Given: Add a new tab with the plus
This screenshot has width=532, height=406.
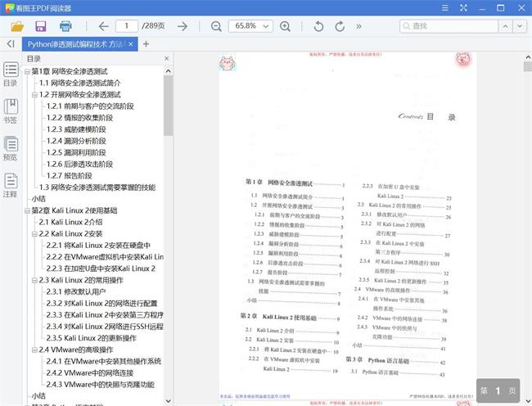Looking at the screenshot, I should 146,43.
